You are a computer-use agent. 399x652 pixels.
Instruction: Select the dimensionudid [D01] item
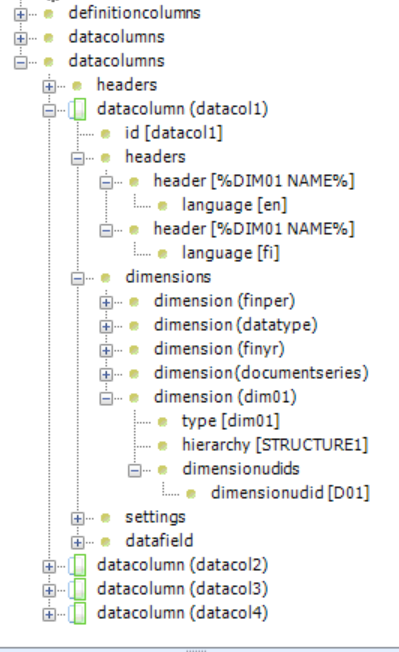point(290,493)
